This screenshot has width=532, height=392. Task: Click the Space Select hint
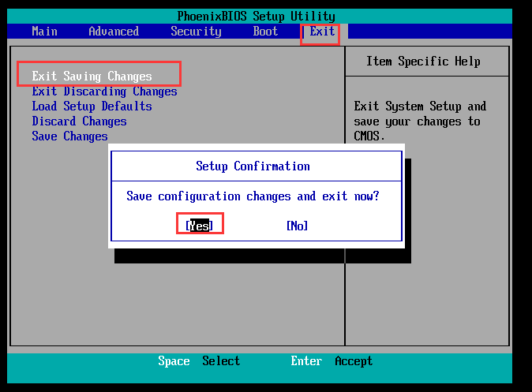tap(199, 360)
